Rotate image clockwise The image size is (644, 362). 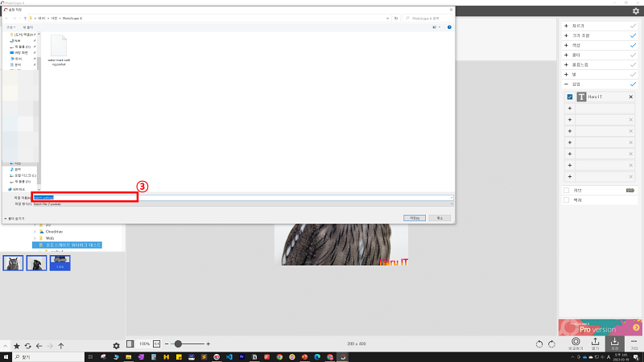[551, 344]
